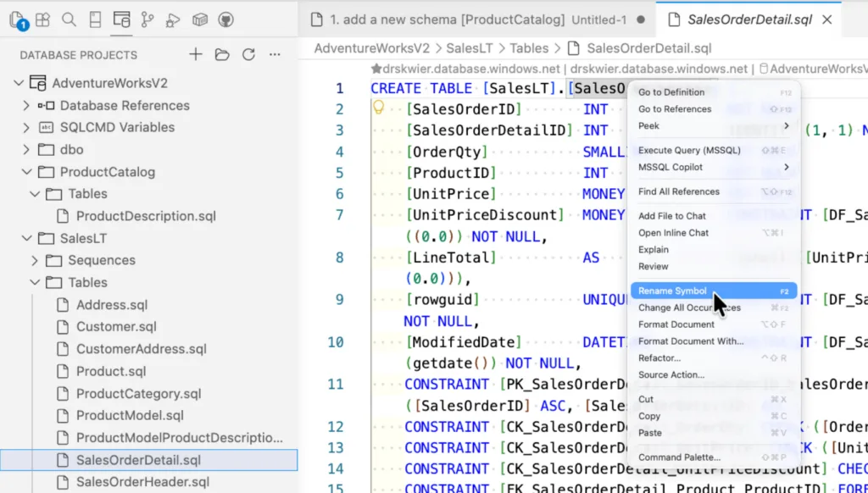Click Tables in the breadcrumb
Image resolution: width=868 pixels, height=493 pixels.
coord(529,48)
